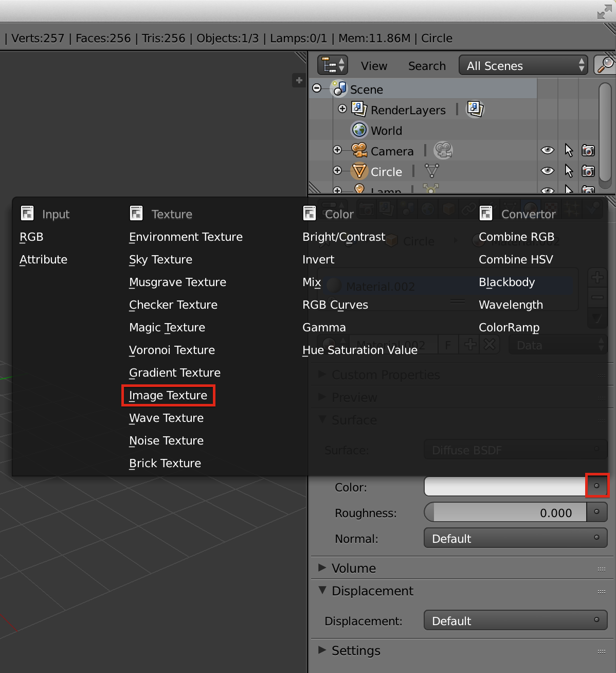This screenshot has height=673, width=616.
Task: Open the All Scenes display dropdown
Action: (x=523, y=66)
